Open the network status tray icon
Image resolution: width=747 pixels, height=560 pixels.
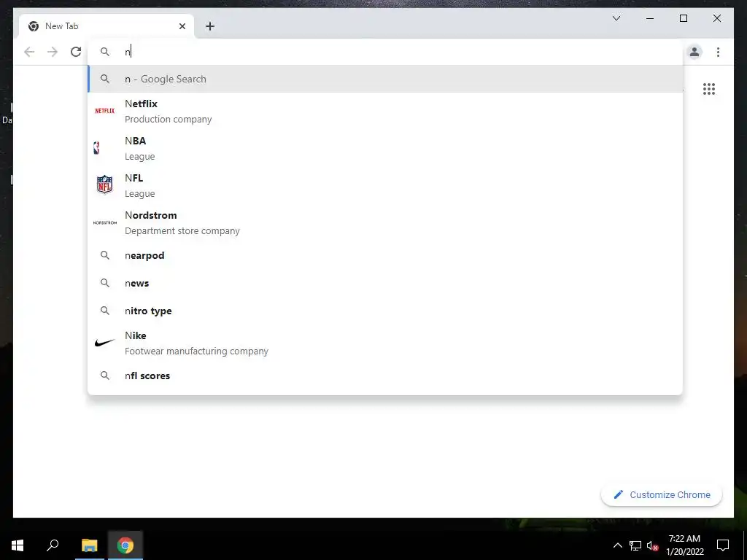point(635,545)
